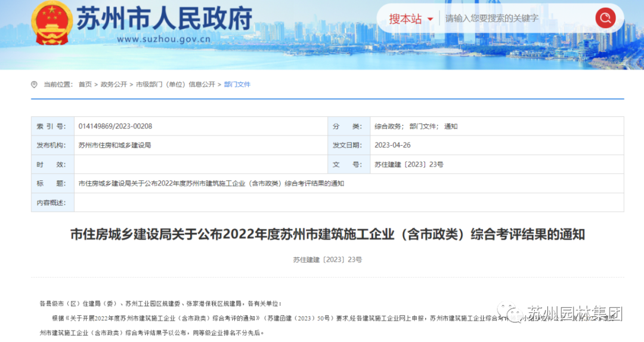This screenshot has height=342, width=644.
Task: Open the 搜本站 search scope dropdown
Action: pyautogui.click(x=411, y=19)
